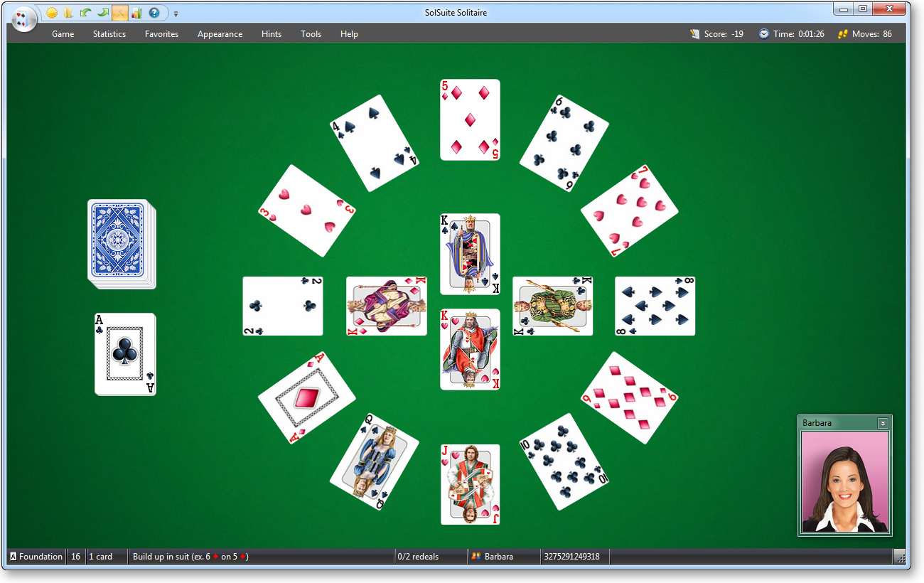The height and width of the screenshot is (583, 924).
Task: Click the blue question mark help icon
Action: [154, 13]
